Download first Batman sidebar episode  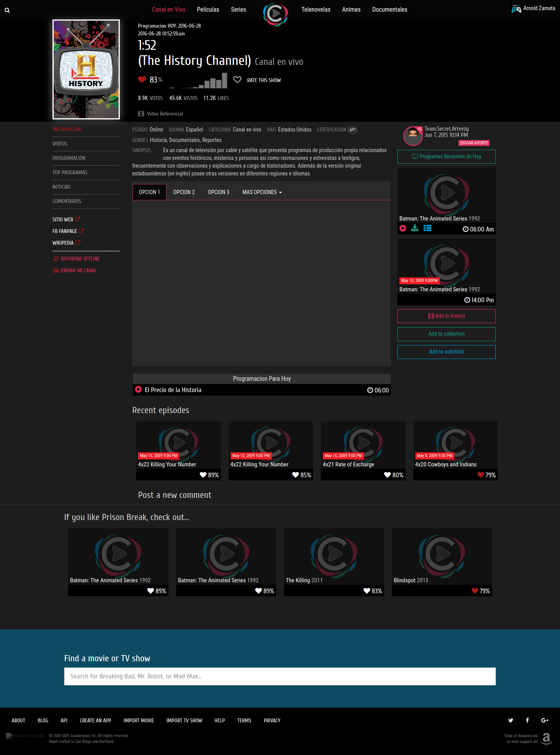[415, 228]
